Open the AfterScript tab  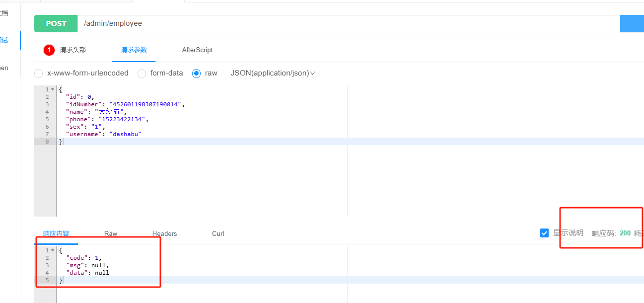click(197, 50)
